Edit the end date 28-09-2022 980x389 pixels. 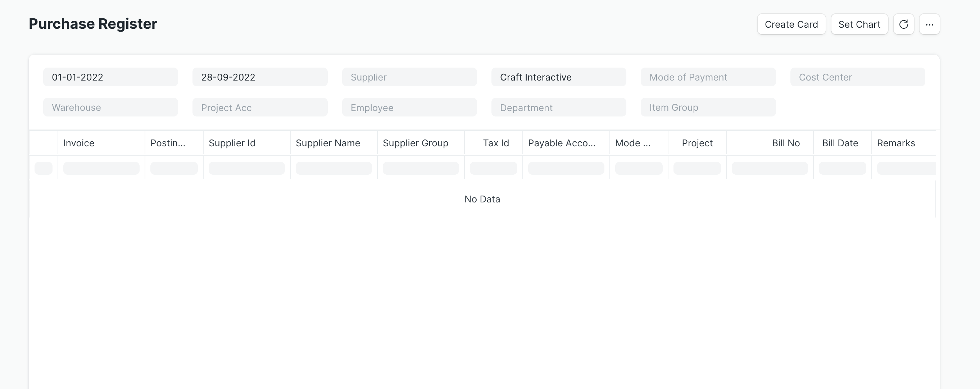(260, 77)
